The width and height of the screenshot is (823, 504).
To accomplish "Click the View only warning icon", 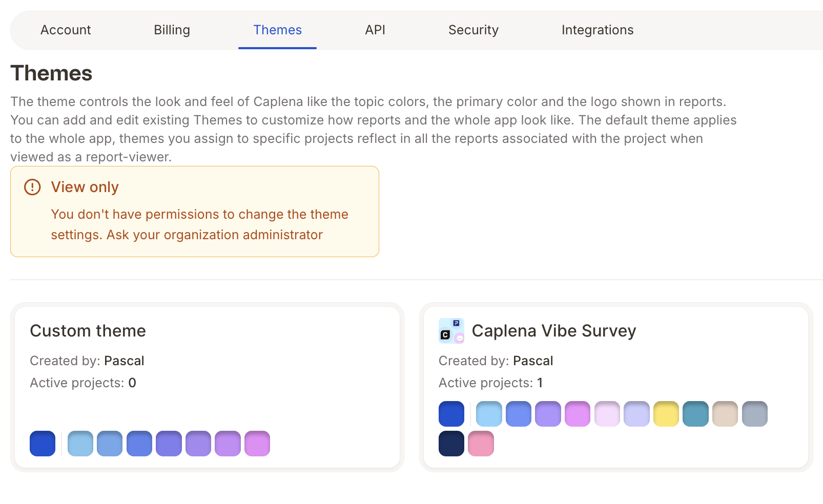I will point(32,187).
